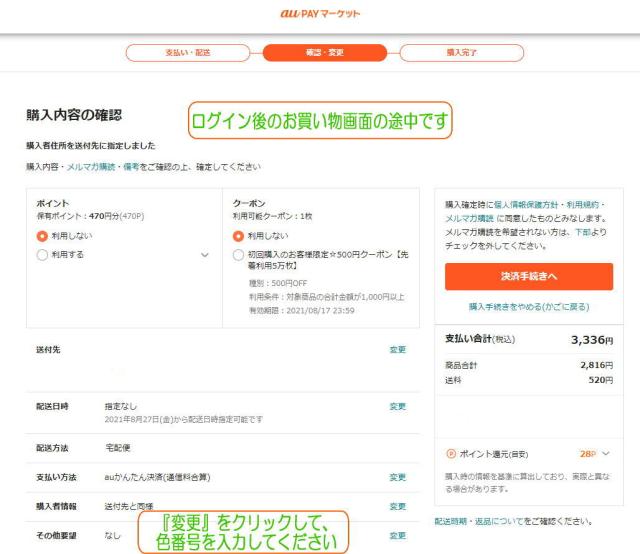Select 利用する radio for points
Screen dimensions: 640x554
click(42, 255)
